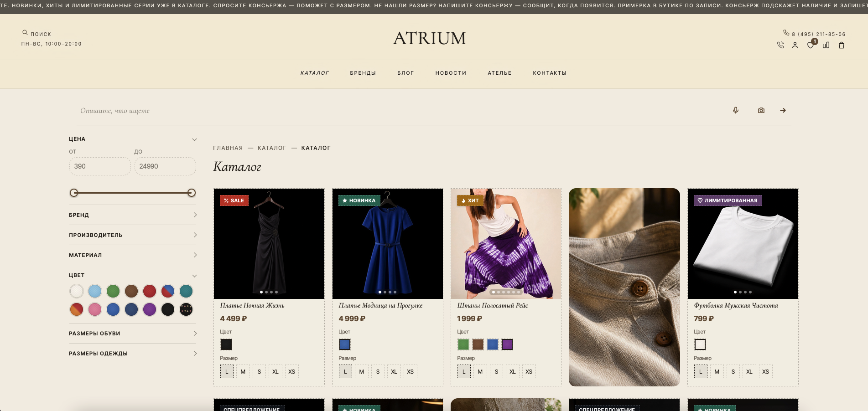Activate microphone voice search icon

tap(736, 110)
